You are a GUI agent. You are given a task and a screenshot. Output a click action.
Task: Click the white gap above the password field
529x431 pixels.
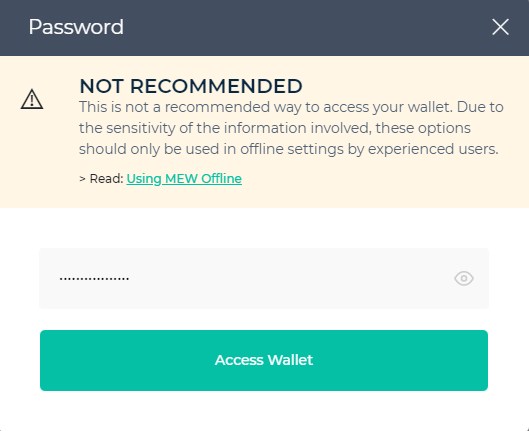click(264, 228)
